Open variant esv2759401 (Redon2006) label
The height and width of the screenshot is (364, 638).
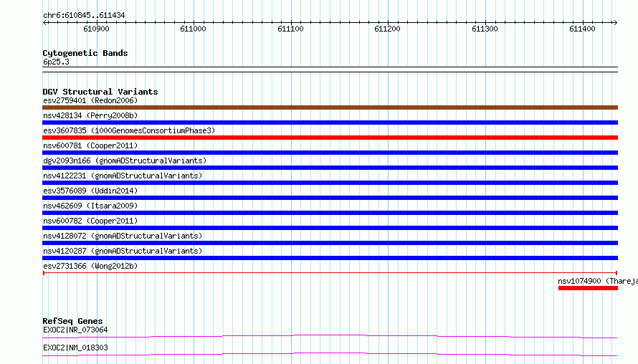point(90,100)
